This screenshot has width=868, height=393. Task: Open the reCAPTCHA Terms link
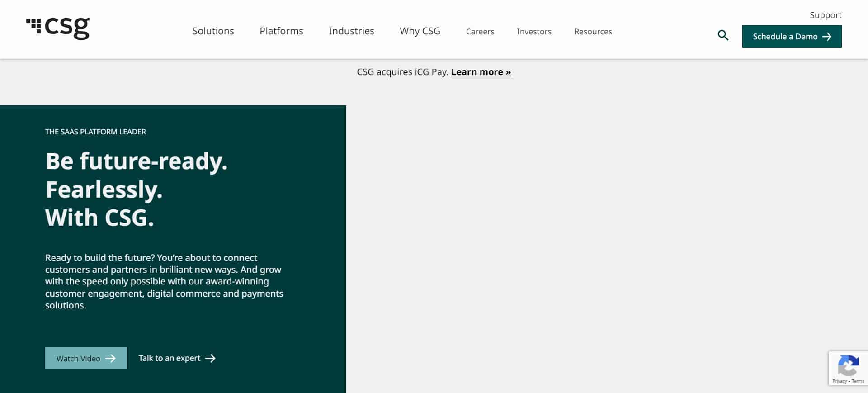pos(858,381)
